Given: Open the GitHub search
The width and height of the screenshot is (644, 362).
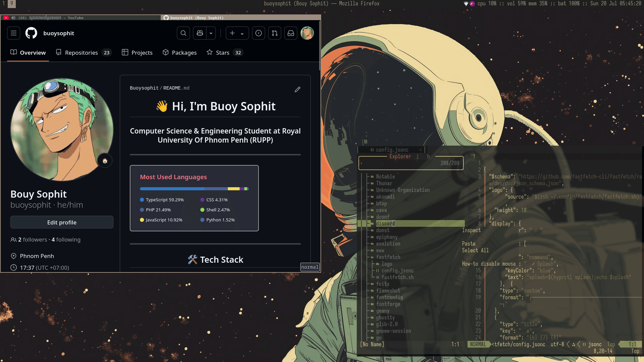Looking at the screenshot, I should (183, 33).
